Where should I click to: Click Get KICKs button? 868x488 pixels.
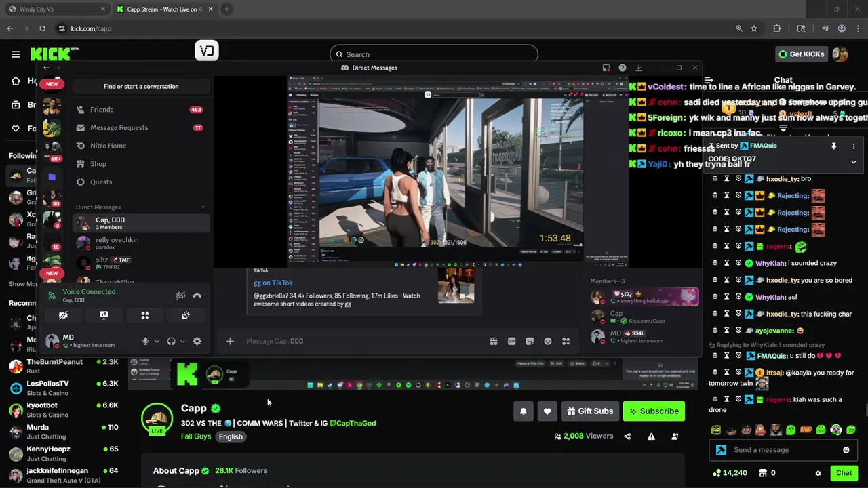pyautogui.click(x=801, y=54)
